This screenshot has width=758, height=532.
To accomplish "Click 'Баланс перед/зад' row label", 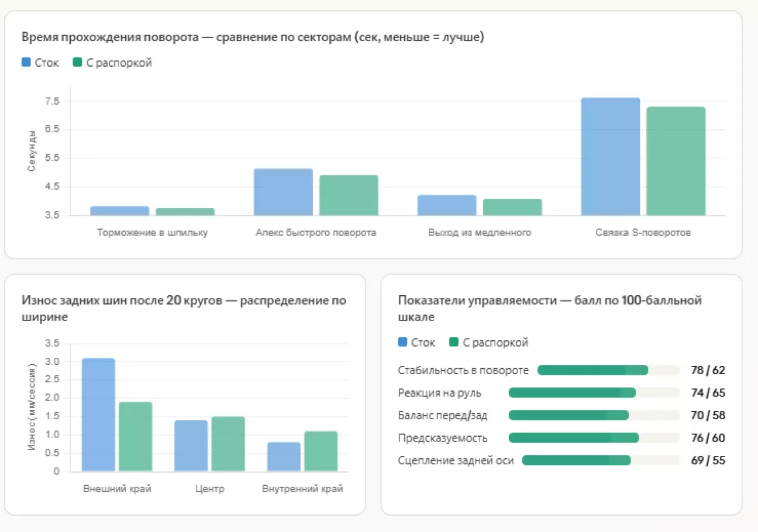I will (442, 416).
